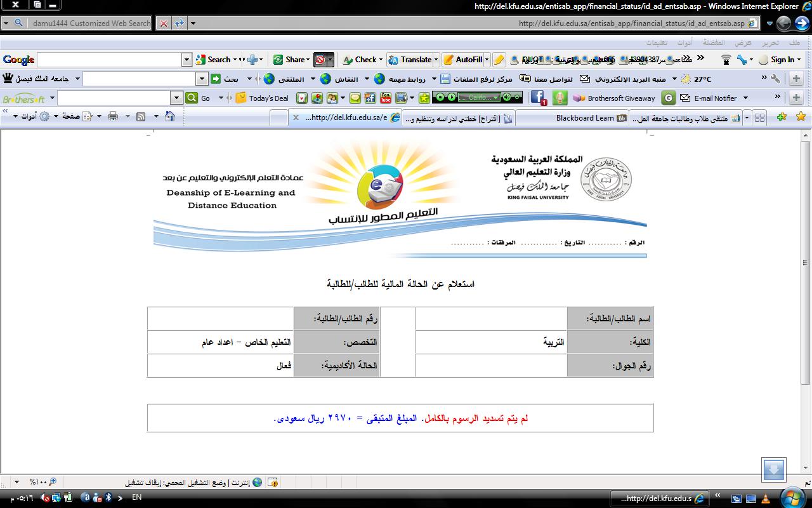Viewport: 812px width, 508px height.
Task: Click the RSS feeds icon
Action: click(141, 116)
